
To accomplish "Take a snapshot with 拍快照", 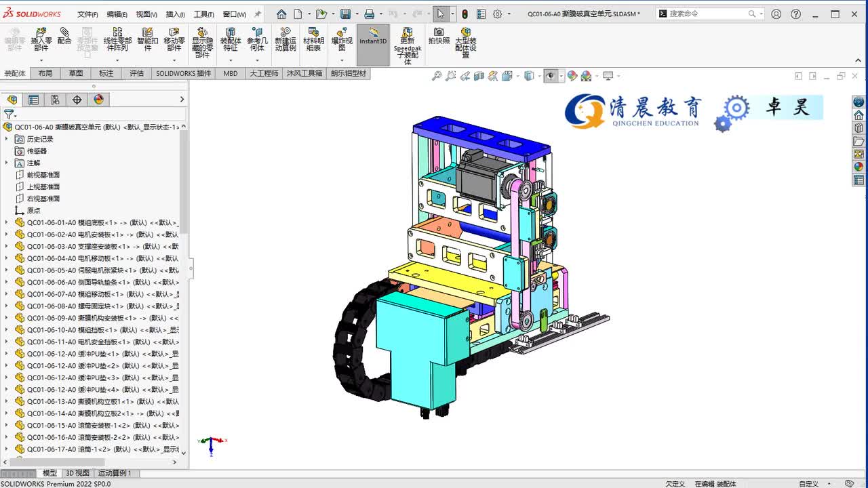I will [439, 36].
